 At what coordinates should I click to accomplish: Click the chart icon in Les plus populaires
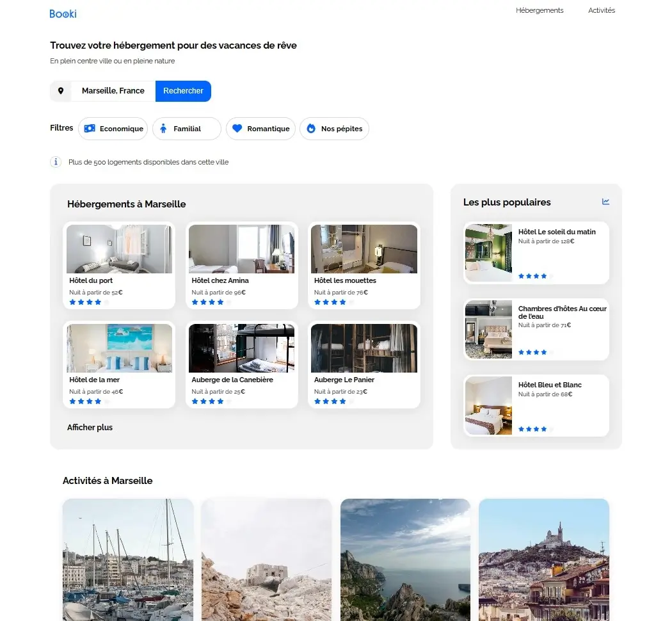tap(605, 202)
